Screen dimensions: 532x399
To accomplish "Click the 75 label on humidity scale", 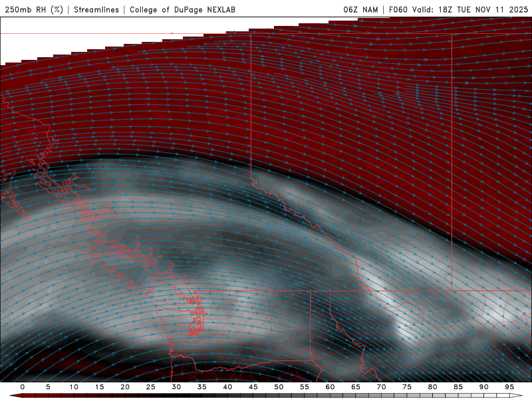I will click(407, 387).
